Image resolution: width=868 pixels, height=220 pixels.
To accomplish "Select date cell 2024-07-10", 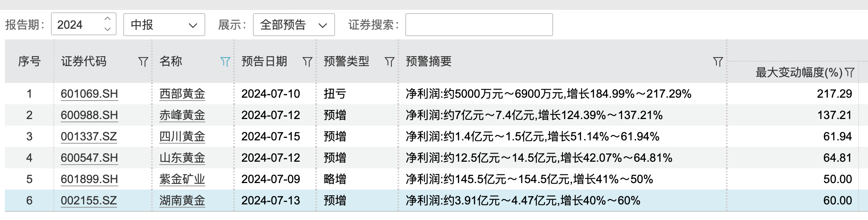I will (x=271, y=94).
